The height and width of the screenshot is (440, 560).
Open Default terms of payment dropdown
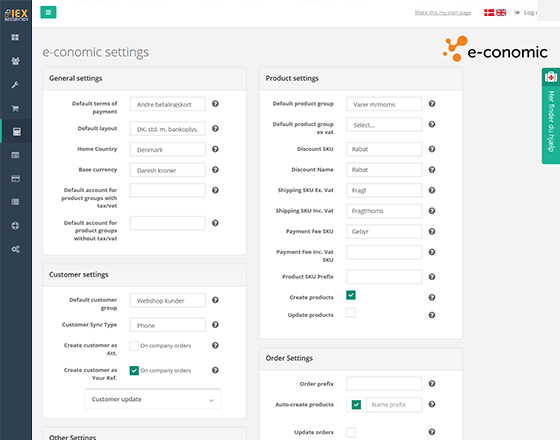(168, 104)
